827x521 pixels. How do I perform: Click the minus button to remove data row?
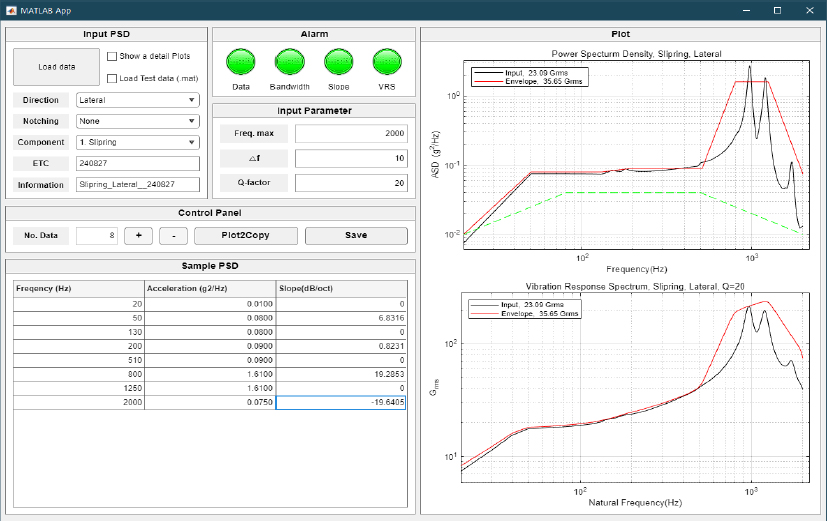click(x=174, y=236)
